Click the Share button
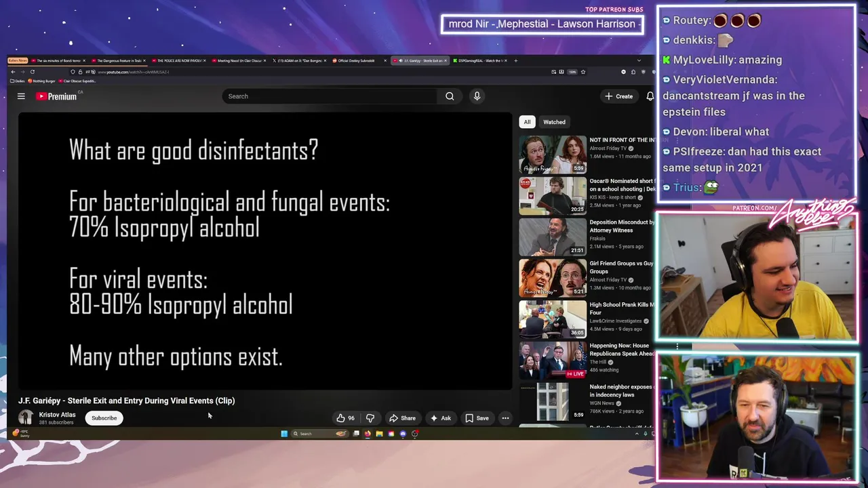This screenshot has height=488, width=868. (402, 418)
